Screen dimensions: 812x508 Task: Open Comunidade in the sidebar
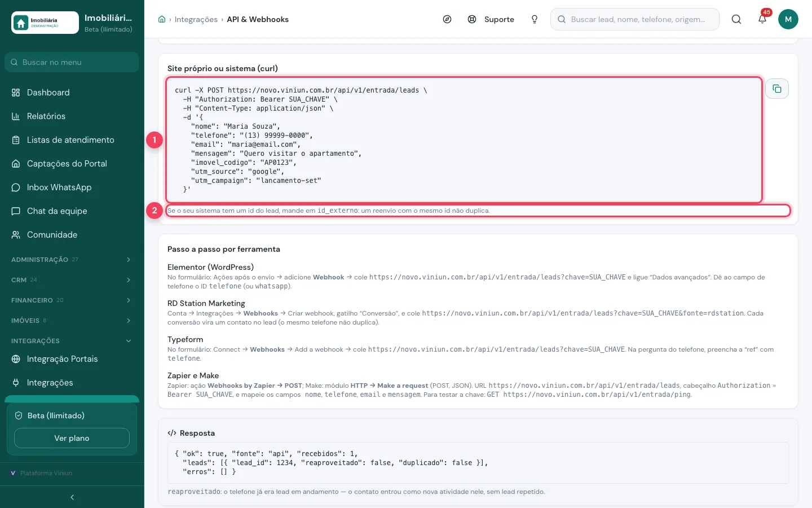[72, 235]
